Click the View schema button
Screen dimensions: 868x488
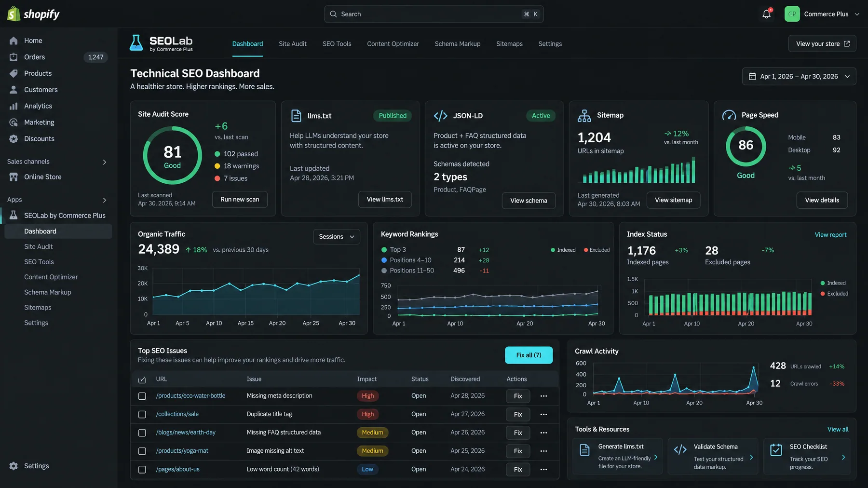(529, 201)
